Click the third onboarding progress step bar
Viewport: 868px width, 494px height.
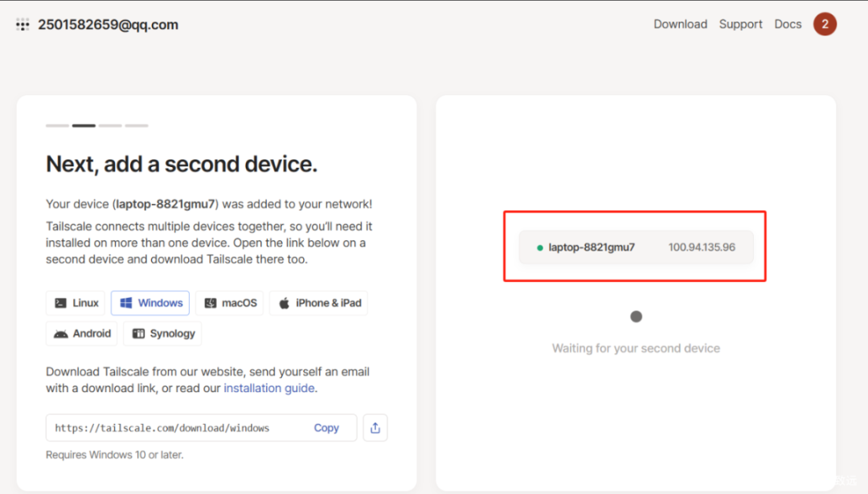pos(110,125)
